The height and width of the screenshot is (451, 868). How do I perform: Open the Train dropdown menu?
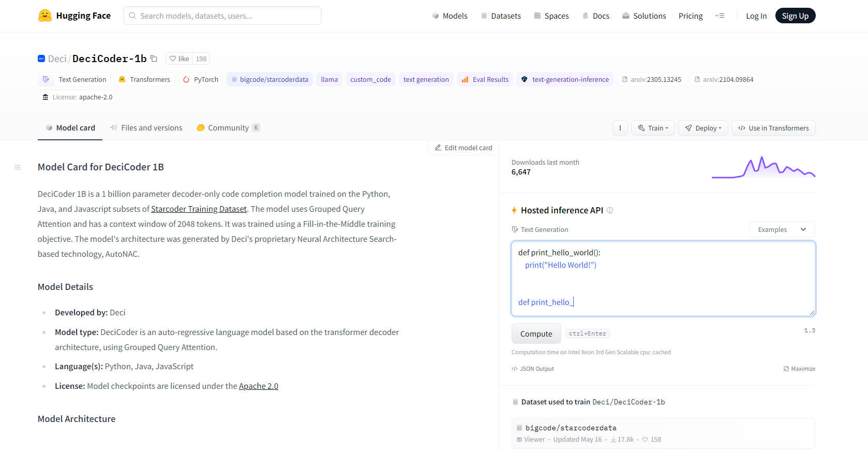(653, 128)
